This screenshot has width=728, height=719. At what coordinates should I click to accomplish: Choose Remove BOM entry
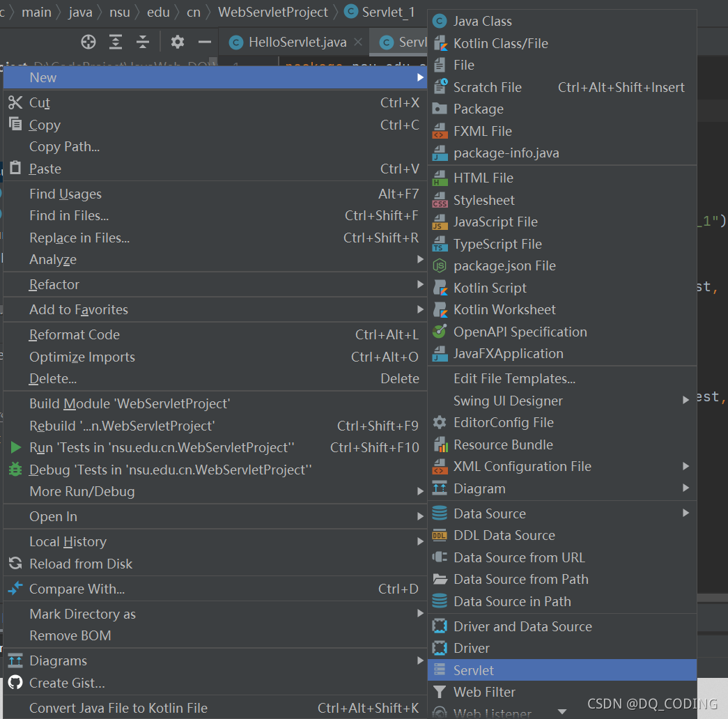click(215, 635)
